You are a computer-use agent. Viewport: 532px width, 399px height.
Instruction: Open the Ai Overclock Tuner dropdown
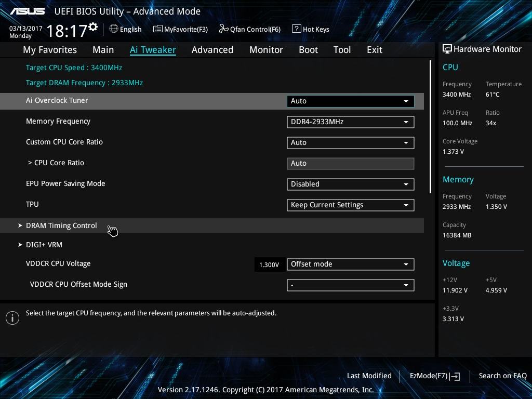pyautogui.click(x=351, y=101)
